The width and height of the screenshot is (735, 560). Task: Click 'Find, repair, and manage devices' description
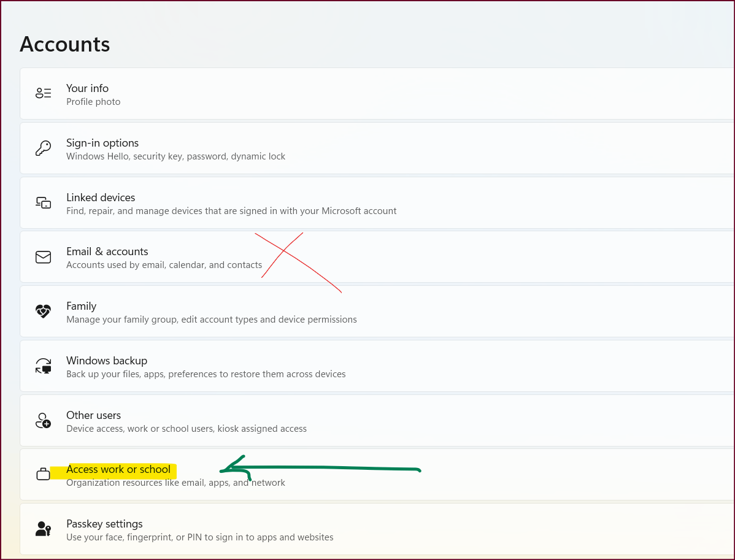pos(231,211)
